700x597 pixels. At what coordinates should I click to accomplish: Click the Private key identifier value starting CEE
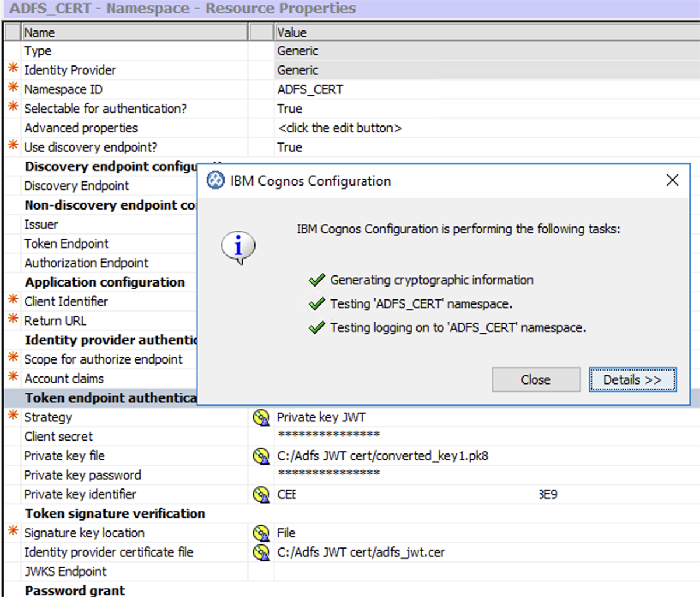tap(417, 494)
